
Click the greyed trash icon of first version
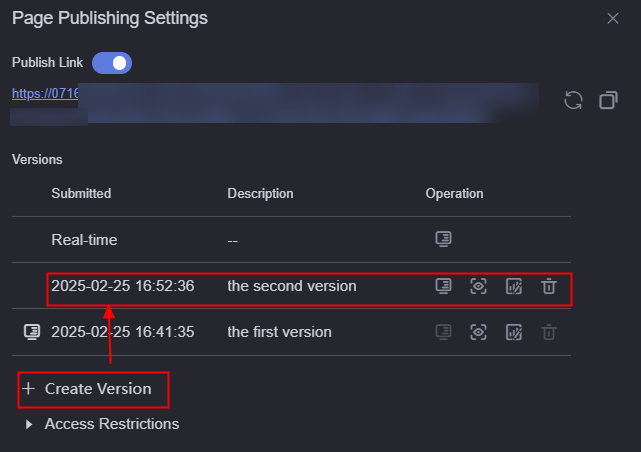point(549,332)
